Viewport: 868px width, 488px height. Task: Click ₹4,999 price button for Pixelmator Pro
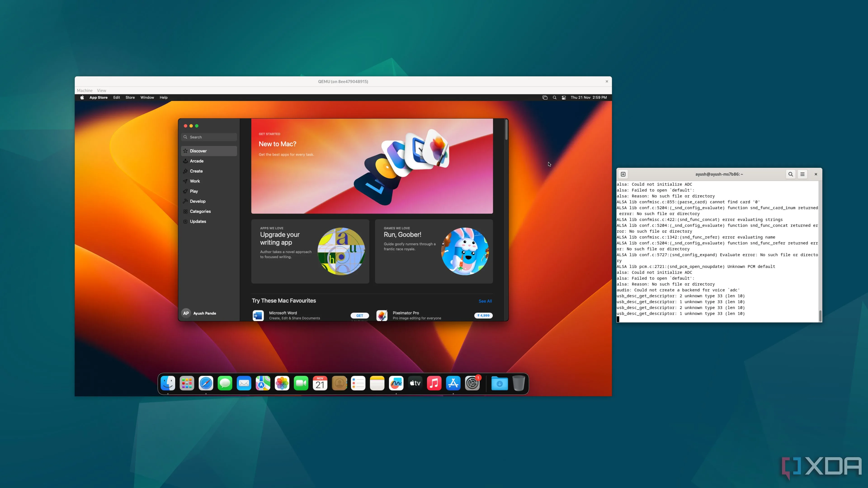(483, 316)
